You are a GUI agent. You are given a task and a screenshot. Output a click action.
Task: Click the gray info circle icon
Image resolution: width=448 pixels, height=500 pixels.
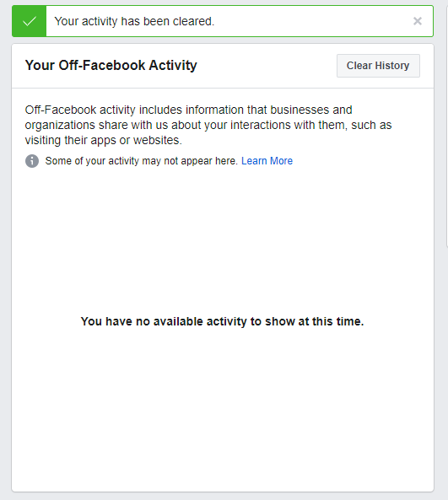32,161
